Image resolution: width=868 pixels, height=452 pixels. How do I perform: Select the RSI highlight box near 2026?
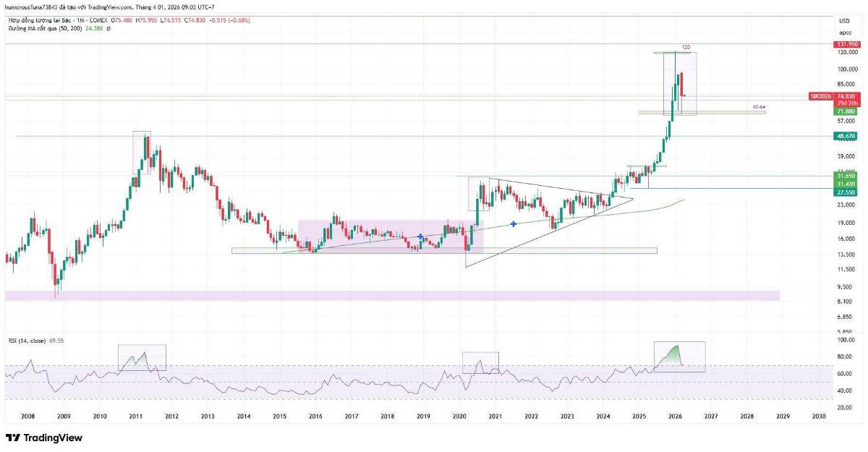679,357
